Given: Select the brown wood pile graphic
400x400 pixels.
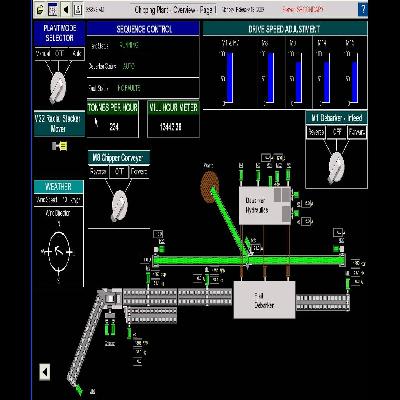Looking at the screenshot, I should (x=209, y=187).
